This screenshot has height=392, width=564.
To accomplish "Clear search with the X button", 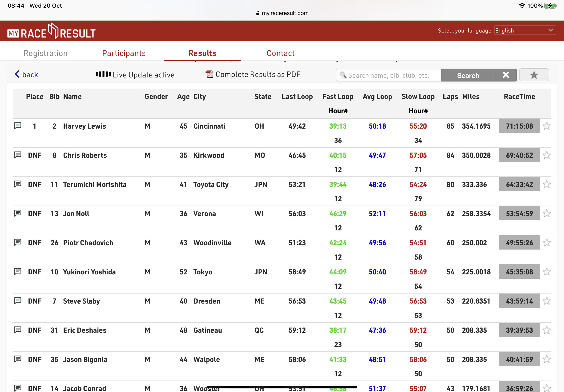I will [x=505, y=75].
